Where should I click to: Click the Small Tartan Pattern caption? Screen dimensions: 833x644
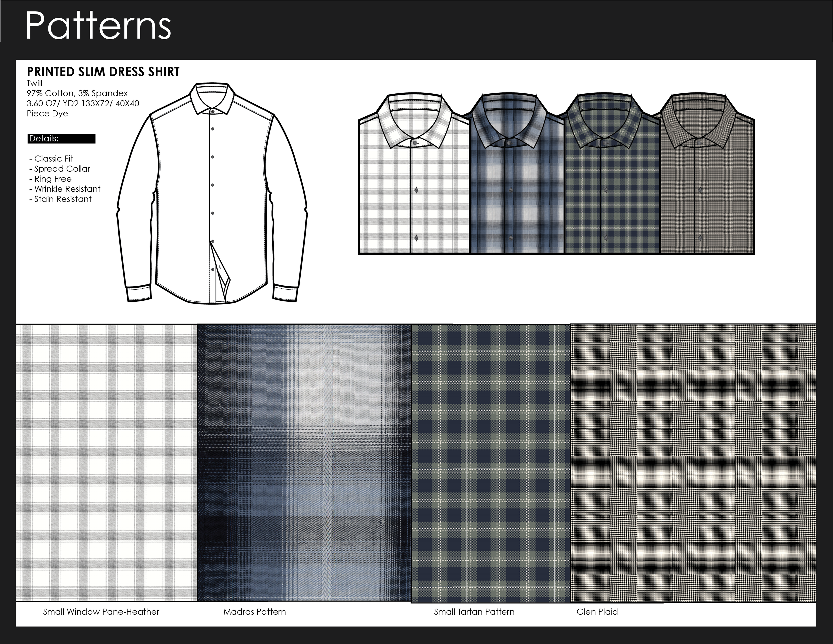[474, 612]
